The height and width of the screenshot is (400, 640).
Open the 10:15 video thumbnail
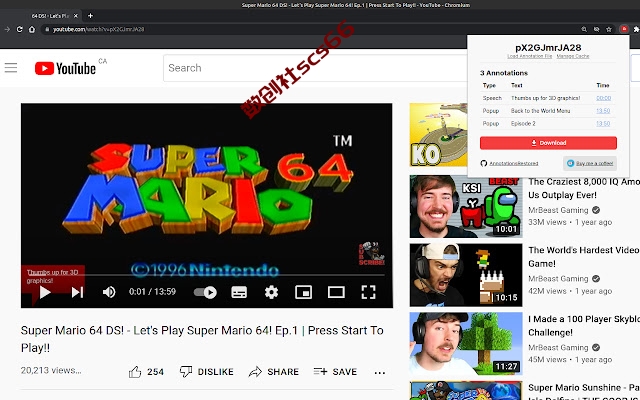point(466,275)
